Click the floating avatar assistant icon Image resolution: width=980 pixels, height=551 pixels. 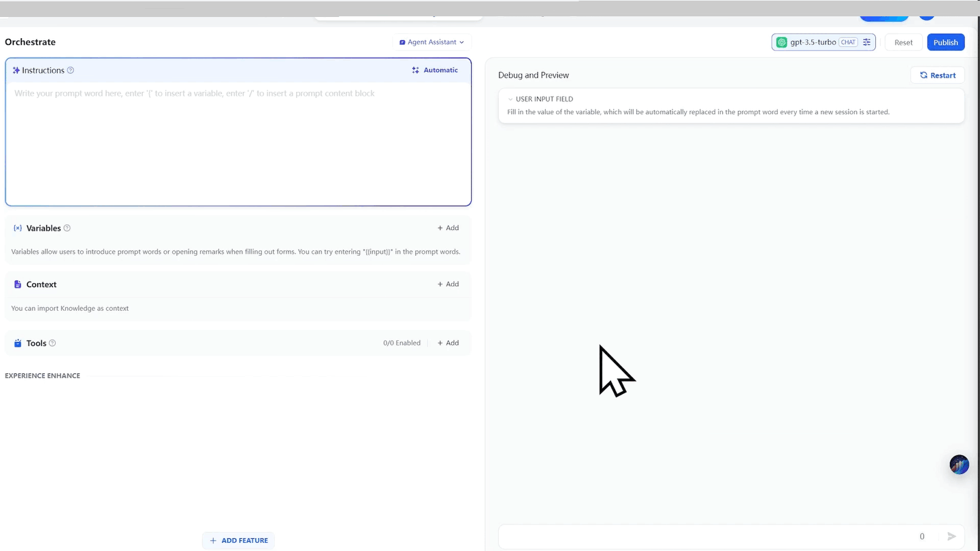[959, 465]
